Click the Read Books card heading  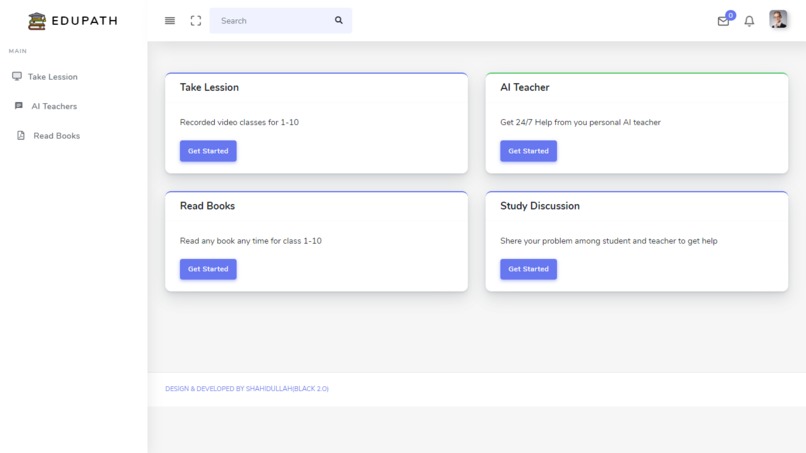[x=207, y=206]
